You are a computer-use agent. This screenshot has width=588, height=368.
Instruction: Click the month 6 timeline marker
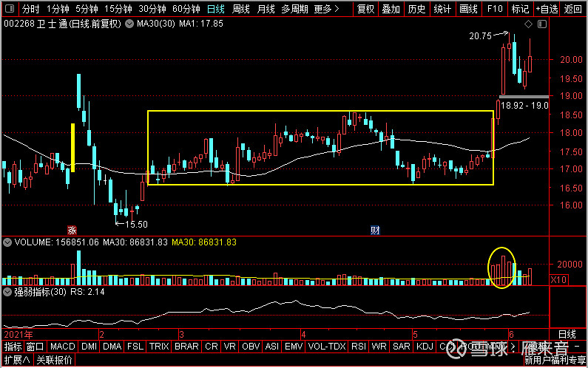[x=511, y=334]
